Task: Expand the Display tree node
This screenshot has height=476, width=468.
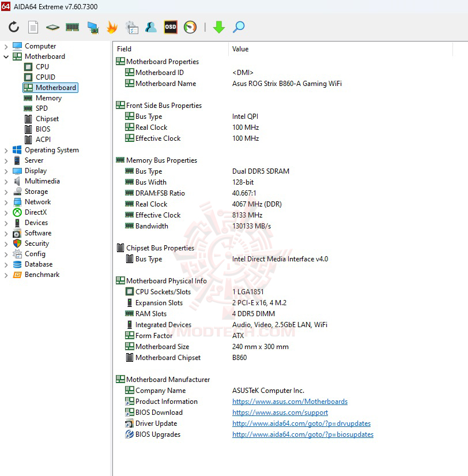Action: tap(6, 171)
